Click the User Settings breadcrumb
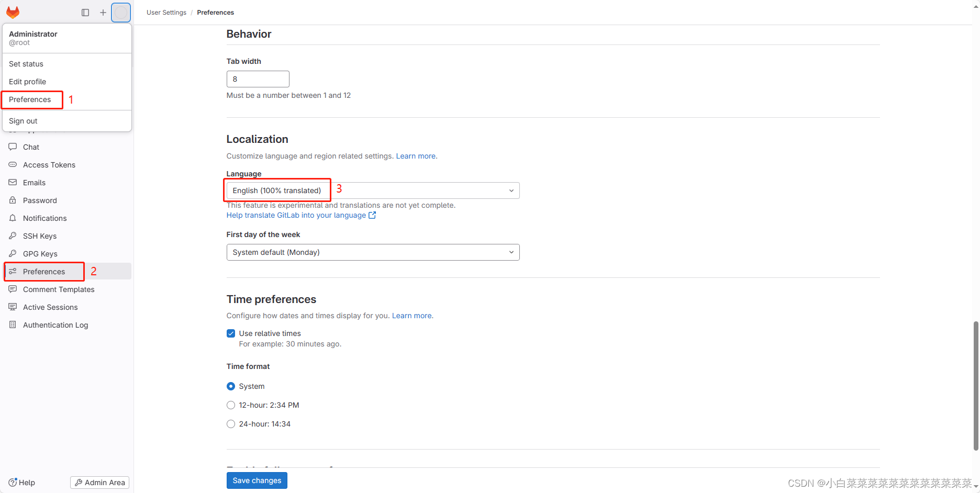Image resolution: width=980 pixels, height=493 pixels. pyautogui.click(x=166, y=13)
